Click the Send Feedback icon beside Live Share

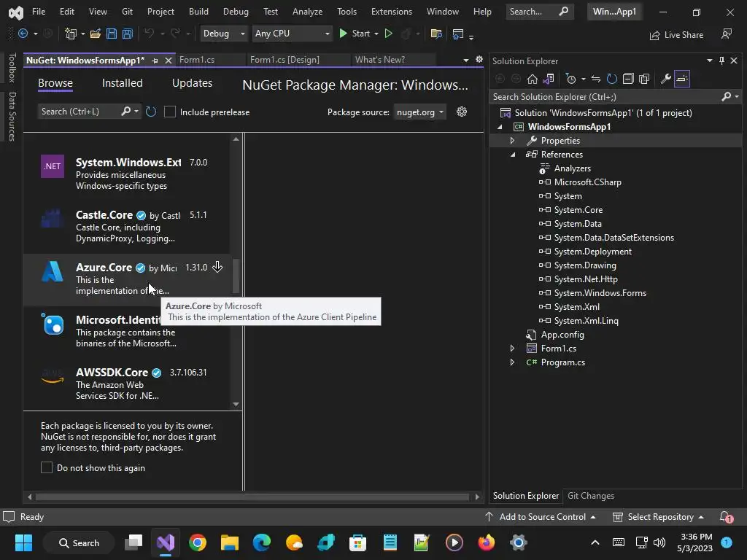pyautogui.click(x=727, y=34)
